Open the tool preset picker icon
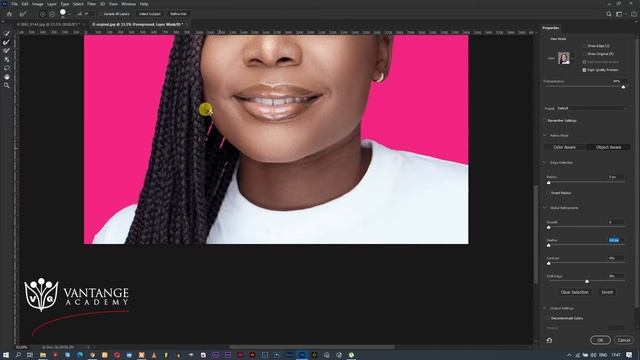This screenshot has height=360, width=640. [x=23, y=14]
